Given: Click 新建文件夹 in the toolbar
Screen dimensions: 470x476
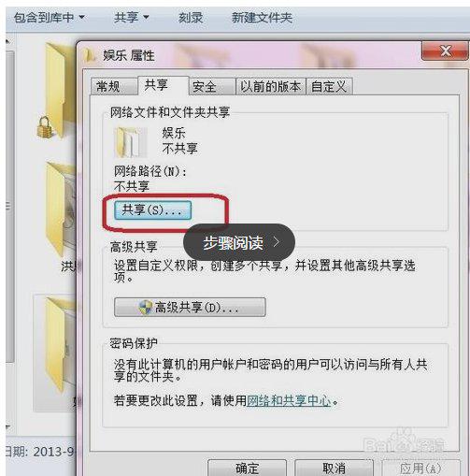Looking at the screenshot, I should 262,18.
